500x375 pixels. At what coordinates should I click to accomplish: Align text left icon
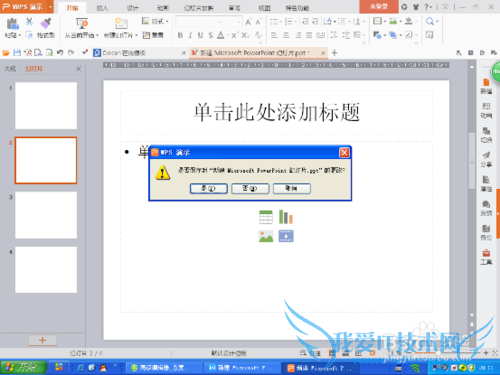coord(274,35)
